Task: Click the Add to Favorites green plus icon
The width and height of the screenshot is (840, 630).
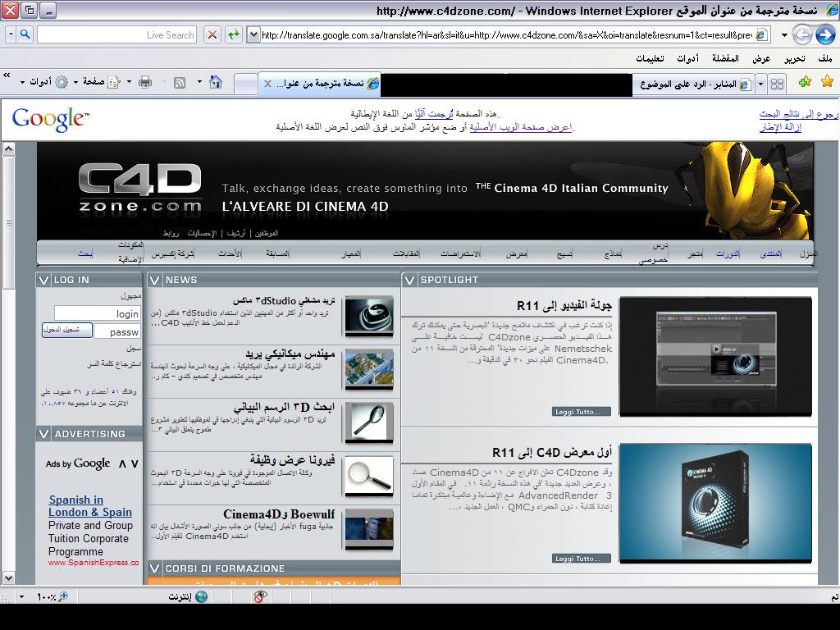Action: click(805, 82)
